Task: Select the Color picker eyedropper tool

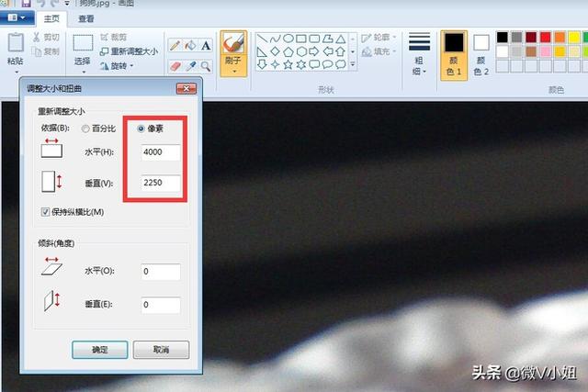Action: click(x=190, y=66)
